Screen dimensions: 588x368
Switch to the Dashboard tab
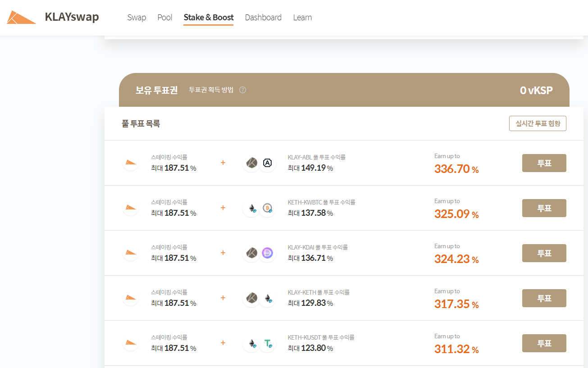click(x=263, y=18)
